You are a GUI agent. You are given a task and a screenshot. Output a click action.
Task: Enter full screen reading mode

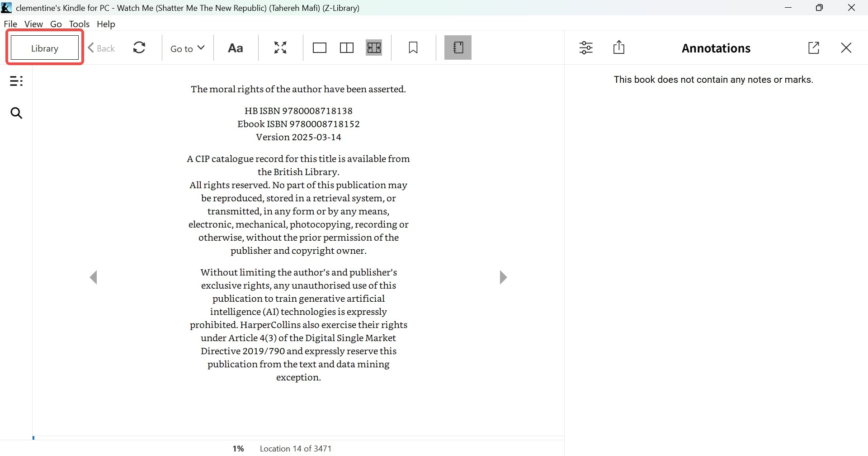click(x=280, y=47)
